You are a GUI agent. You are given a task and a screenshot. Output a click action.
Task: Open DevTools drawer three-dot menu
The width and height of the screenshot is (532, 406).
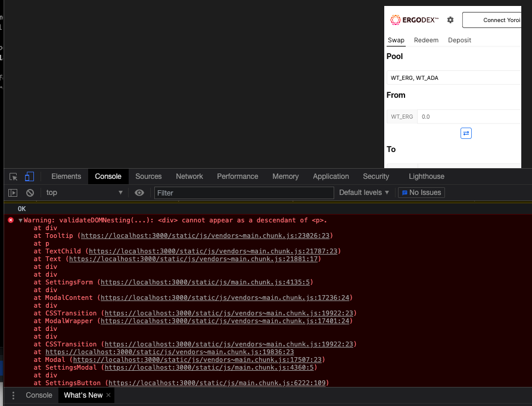13,395
